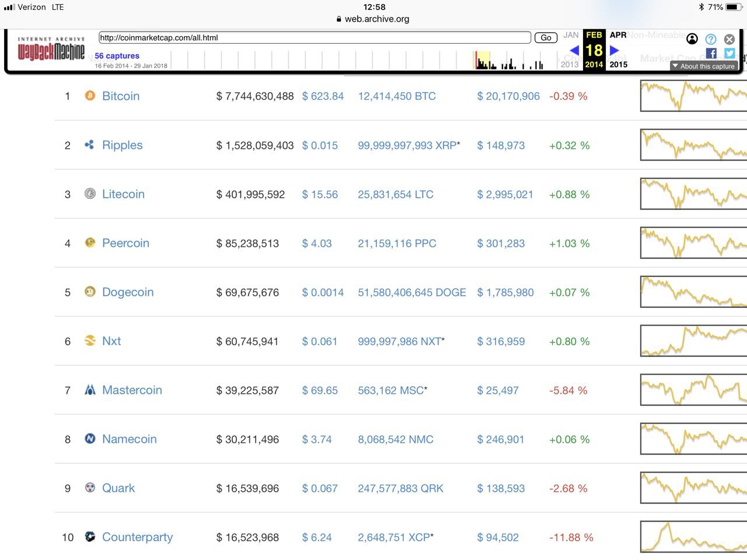747x560 pixels.
Task: Open the Namecoin link
Action: (130, 439)
